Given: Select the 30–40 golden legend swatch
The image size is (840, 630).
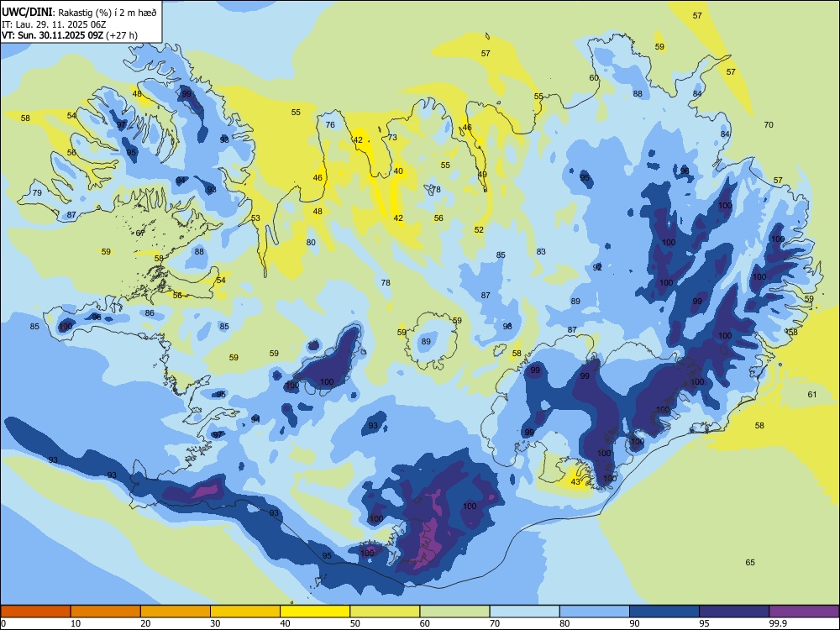Looking at the screenshot, I should [245, 612].
